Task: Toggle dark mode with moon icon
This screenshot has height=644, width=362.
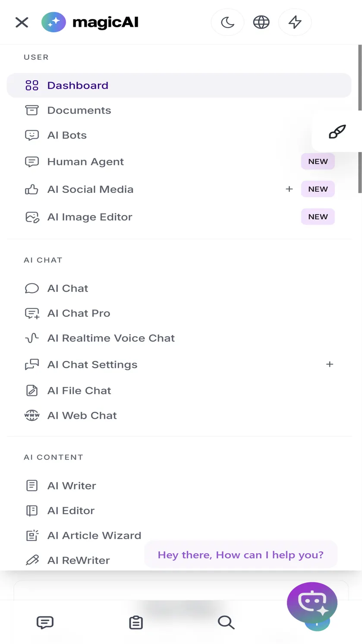Action: click(227, 22)
